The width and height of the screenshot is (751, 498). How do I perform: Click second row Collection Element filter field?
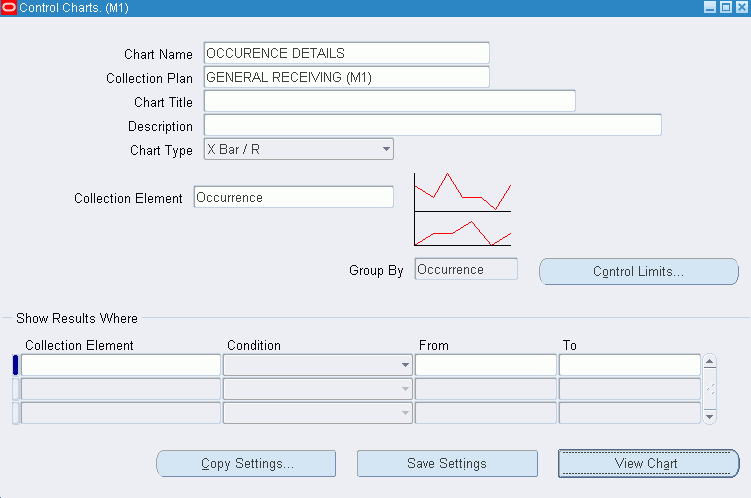click(x=121, y=389)
